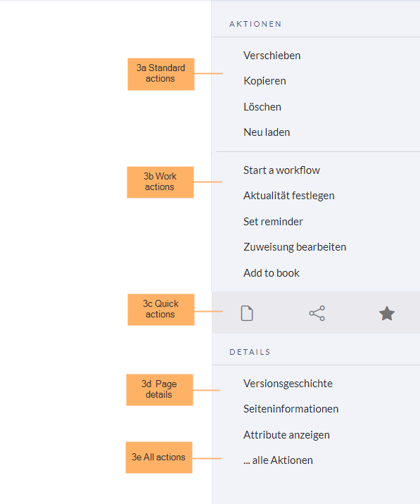Click Attribute anzeigen
This screenshot has height=504, width=420.
[x=286, y=435]
